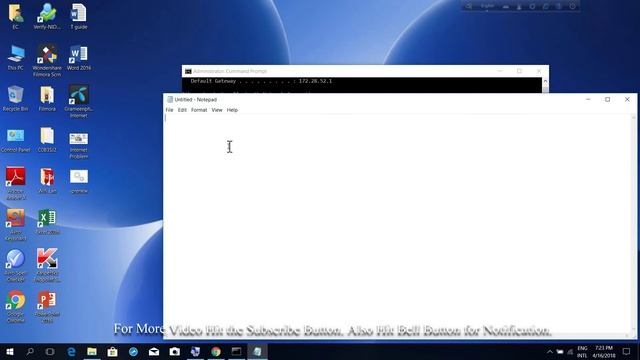The width and height of the screenshot is (640, 360).
Task: Show hidden system tray icons
Action: (x=550, y=351)
